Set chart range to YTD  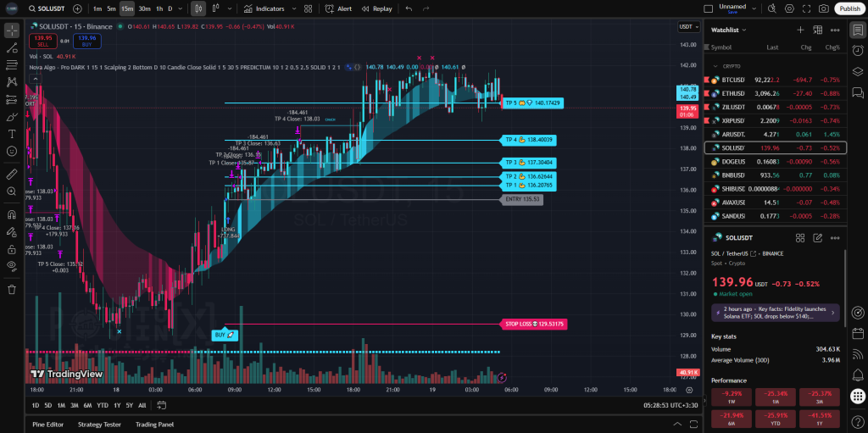pyautogui.click(x=103, y=405)
